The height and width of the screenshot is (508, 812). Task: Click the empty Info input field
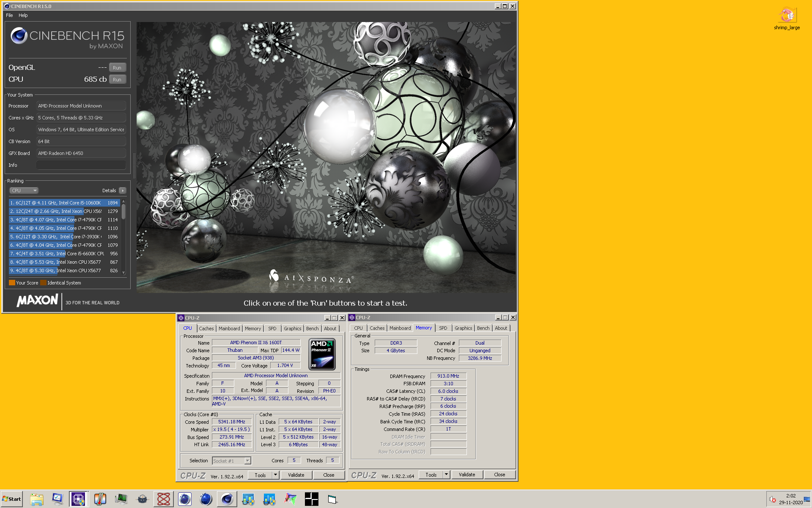tap(81, 165)
